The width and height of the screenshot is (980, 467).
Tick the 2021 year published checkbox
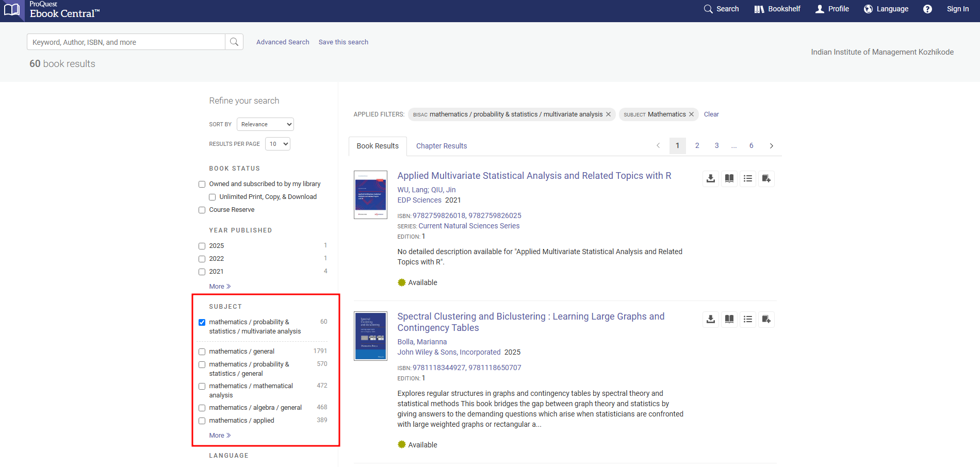202,272
